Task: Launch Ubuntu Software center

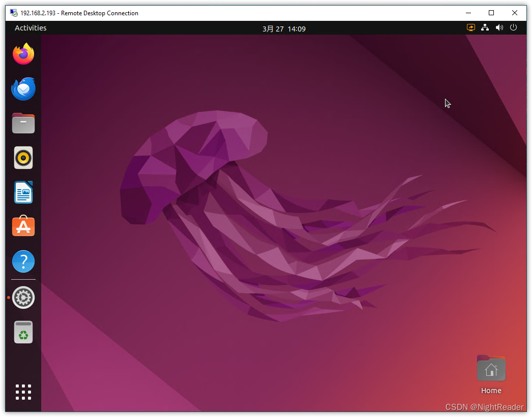Action: (x=23, y=226)
